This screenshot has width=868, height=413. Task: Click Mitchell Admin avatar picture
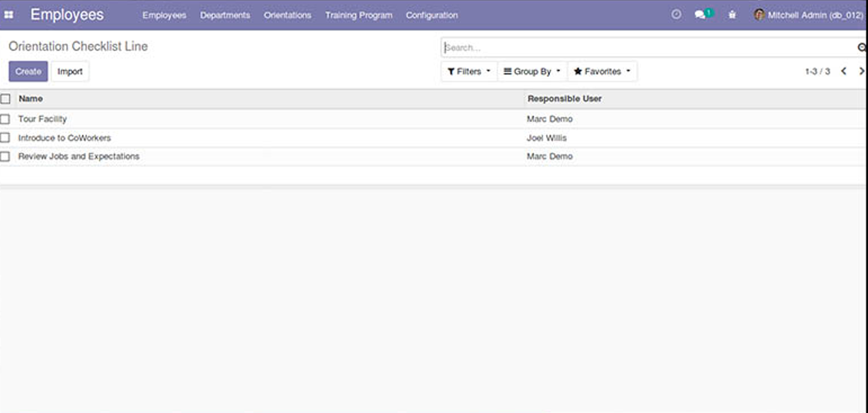pyautogui.click(x=759, y=14)
